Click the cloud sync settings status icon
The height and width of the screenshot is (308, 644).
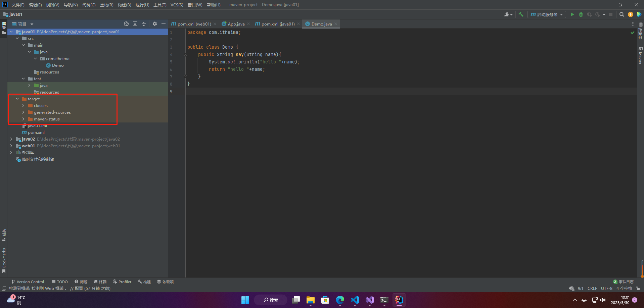[x=572, y=289]
